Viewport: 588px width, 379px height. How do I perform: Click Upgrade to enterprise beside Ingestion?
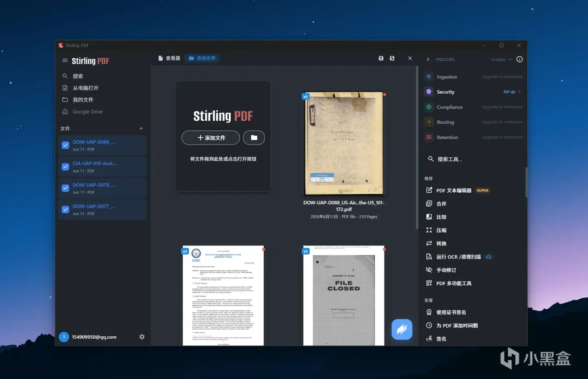point(502,77)
